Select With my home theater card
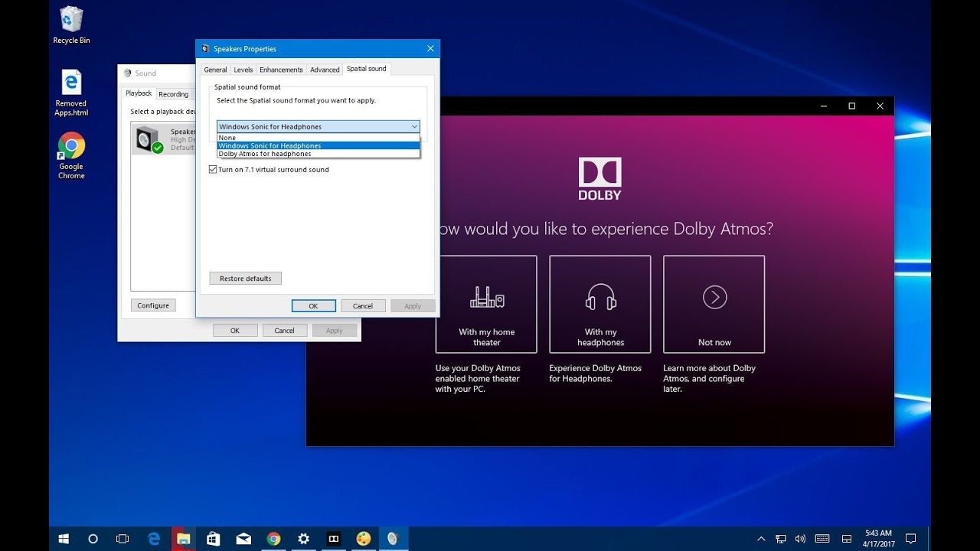This screenshot has width=980, height=551. click(486, 304)
